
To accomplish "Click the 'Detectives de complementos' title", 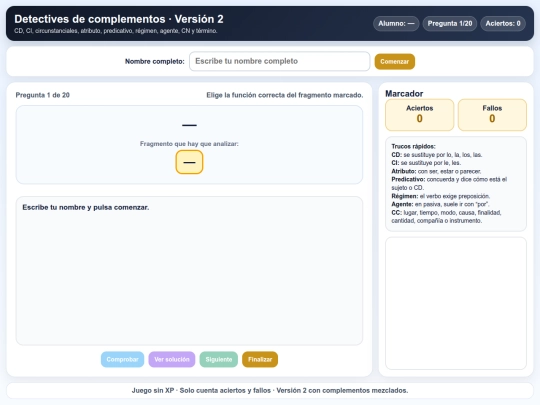I will click(119, 19).
